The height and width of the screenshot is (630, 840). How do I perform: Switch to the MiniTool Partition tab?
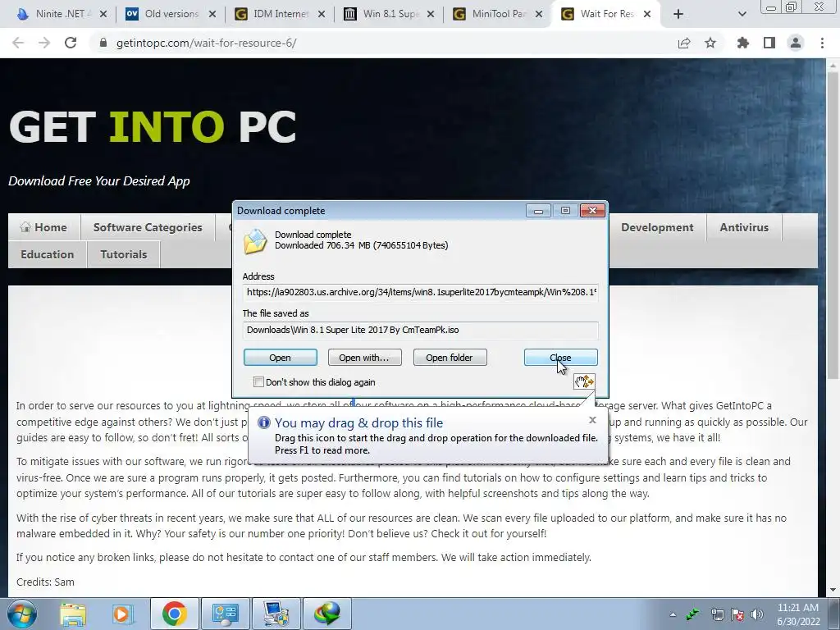click(x=498, y=14)
